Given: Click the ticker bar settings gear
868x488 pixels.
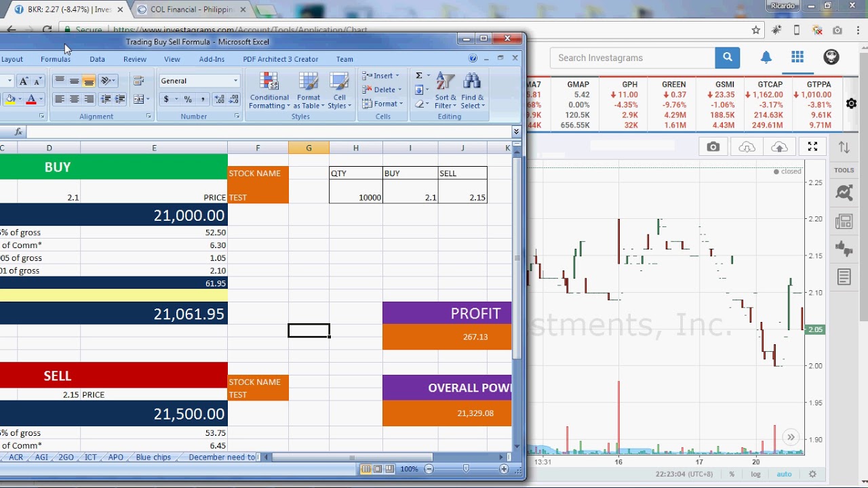Looking at the screenshot, I should tap(851, 104).
